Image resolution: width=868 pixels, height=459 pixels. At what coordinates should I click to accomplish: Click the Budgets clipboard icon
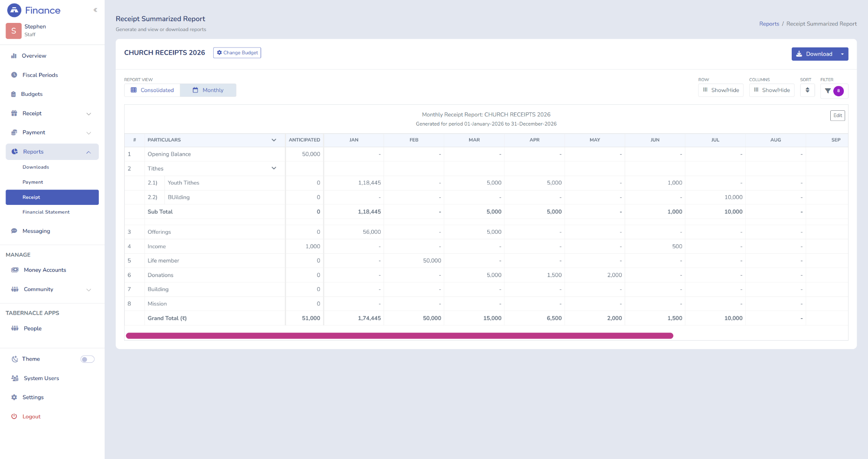[14, 94]
